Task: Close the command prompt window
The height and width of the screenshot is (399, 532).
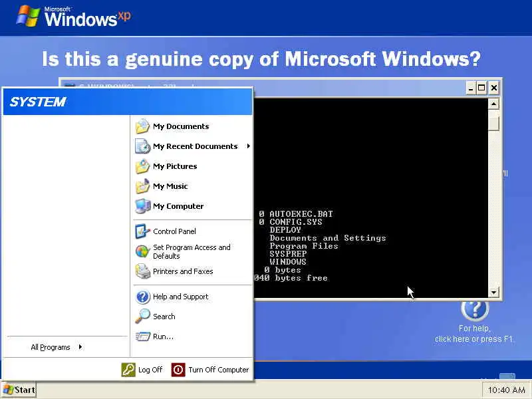Action: coord(494,88)
